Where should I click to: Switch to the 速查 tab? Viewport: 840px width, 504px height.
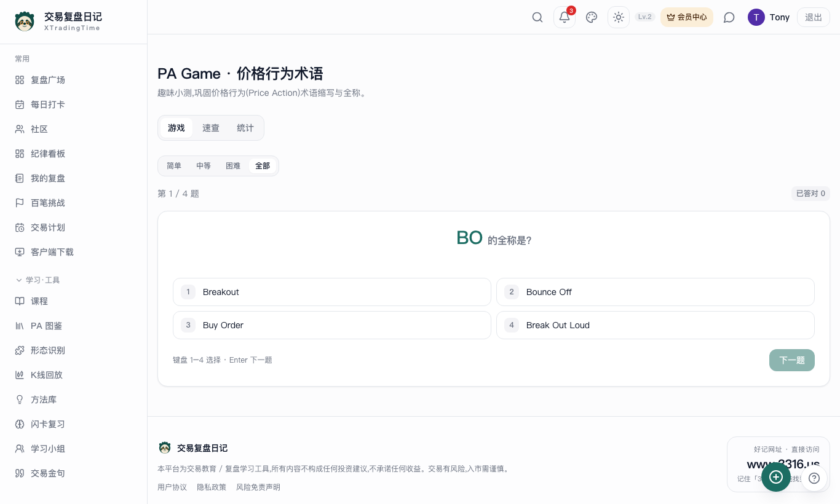[x=211, y=128]
